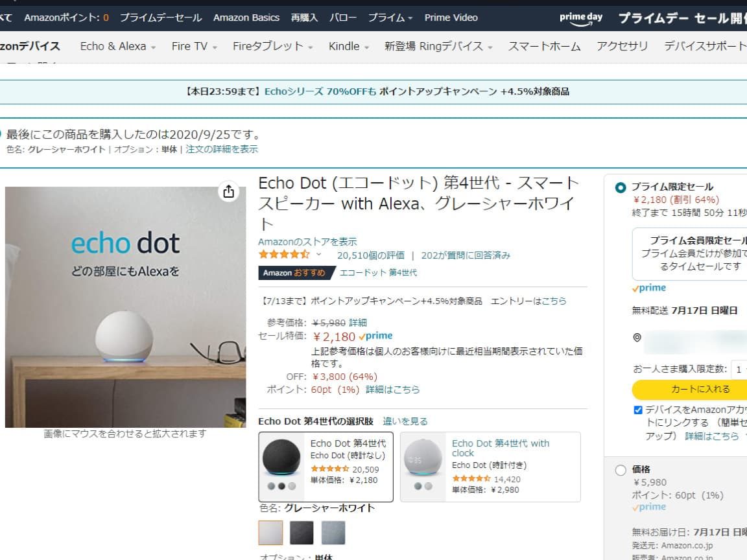This screenshot has height=560, width=747.
Task: Click the Echo Dot main product image
Action: (x=126, y=307)
